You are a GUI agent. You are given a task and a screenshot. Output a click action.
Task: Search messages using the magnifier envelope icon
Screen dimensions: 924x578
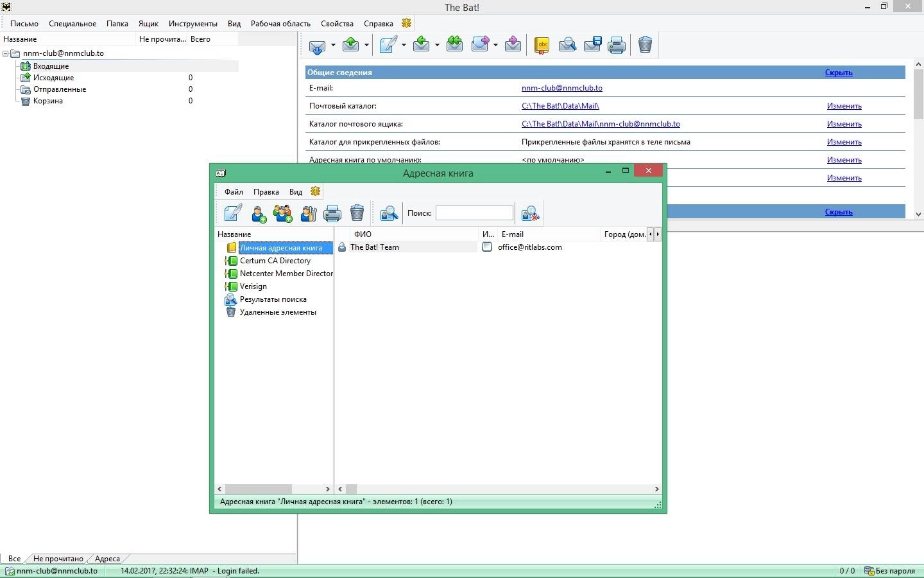click(x=567, y=45)
